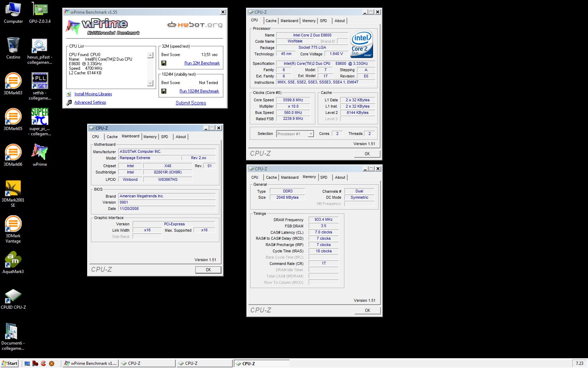This screenshot has width=588, height=368.
Task: Open the Computer desktop icon
Action: point(13,13)
